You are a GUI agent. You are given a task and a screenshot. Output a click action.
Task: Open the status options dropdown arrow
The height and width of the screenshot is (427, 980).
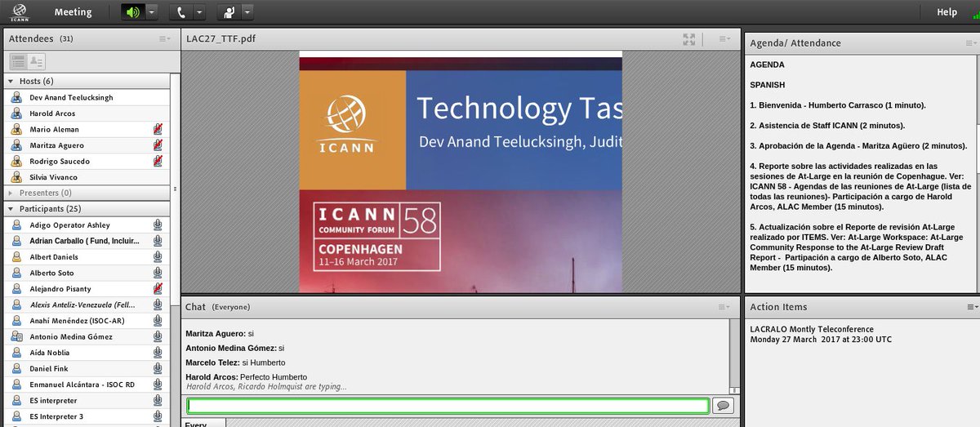[247, 12]
